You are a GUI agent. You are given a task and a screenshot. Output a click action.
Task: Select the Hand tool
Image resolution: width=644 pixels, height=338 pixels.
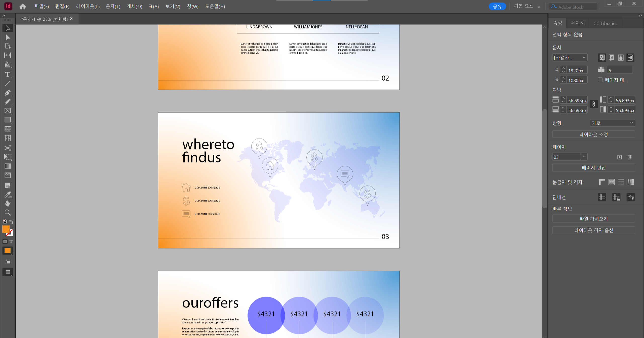coord(8,203)
